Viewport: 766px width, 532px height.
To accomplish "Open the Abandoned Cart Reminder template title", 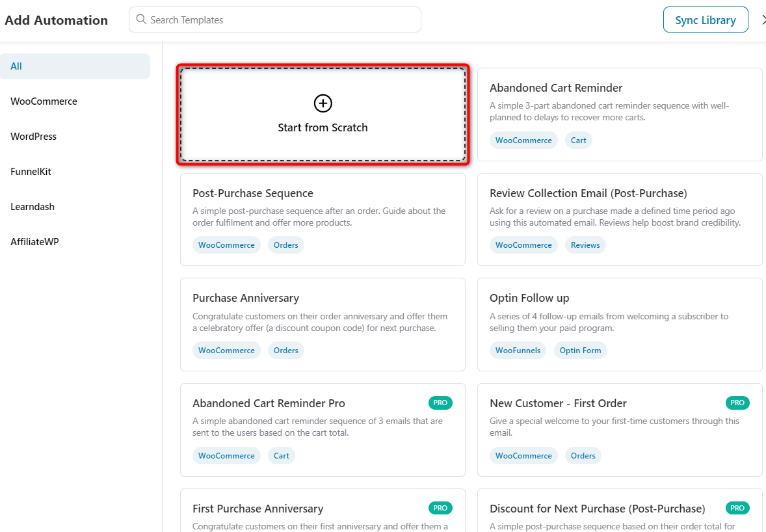I will (x=556, y=88).
